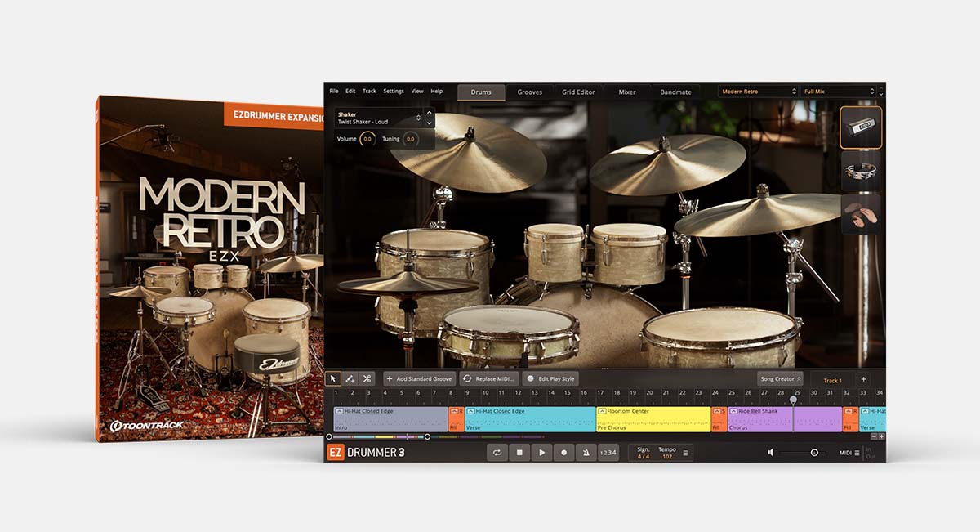Click the left rack tom
Viewport: 980px width, 532px height.
tap(555, 253)
